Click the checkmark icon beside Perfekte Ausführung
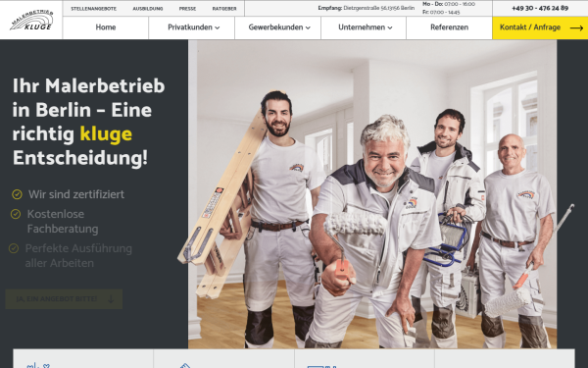Viewport: 588px width, 368px height. point(14,248)
